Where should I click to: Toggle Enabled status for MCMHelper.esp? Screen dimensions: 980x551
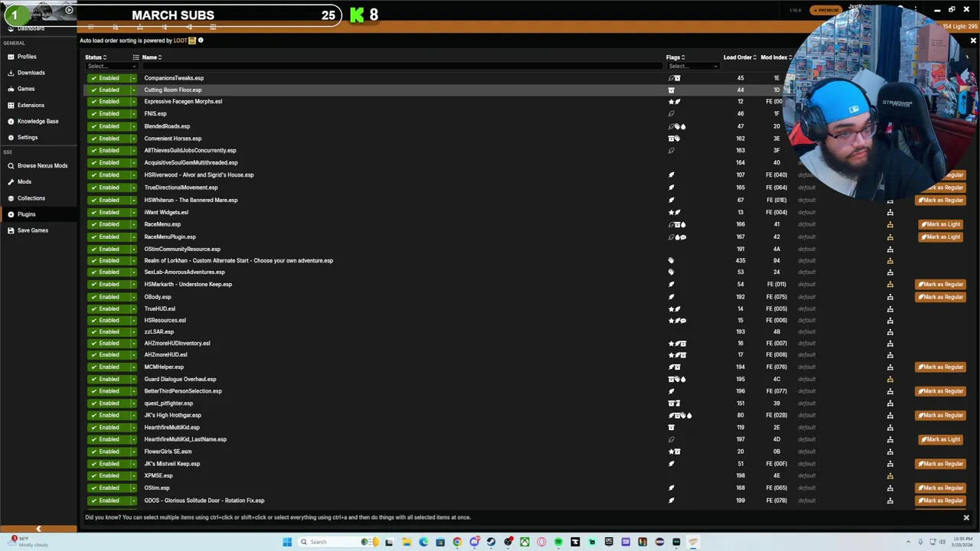[x=108, y=367]
